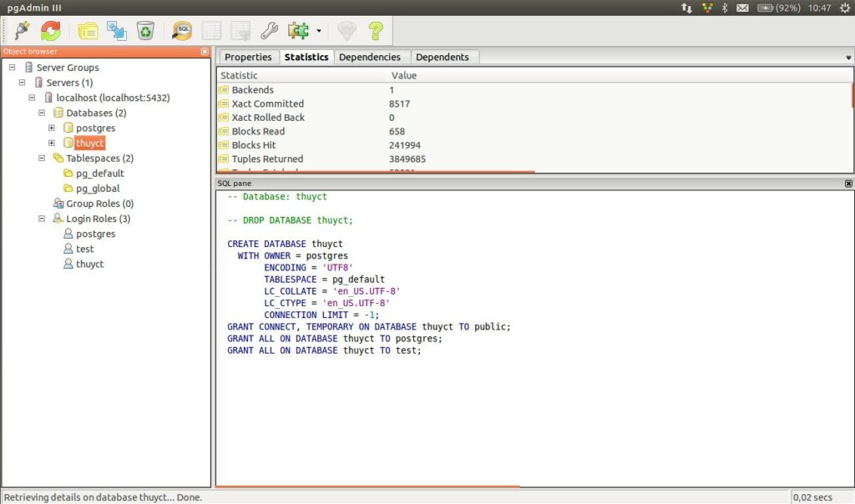This screenshot has width=855, height=504.
Task: Select the Backends statistic row
Action: point(534,90)
